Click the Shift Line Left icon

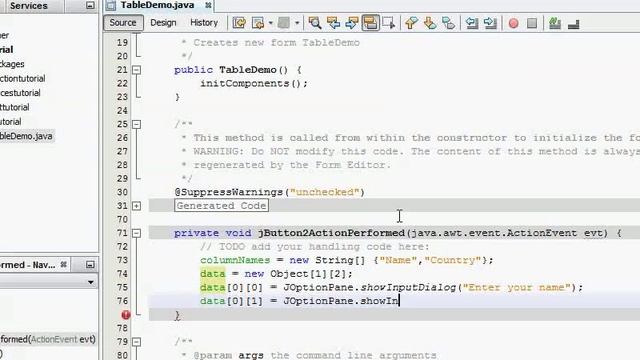(472, 23)
